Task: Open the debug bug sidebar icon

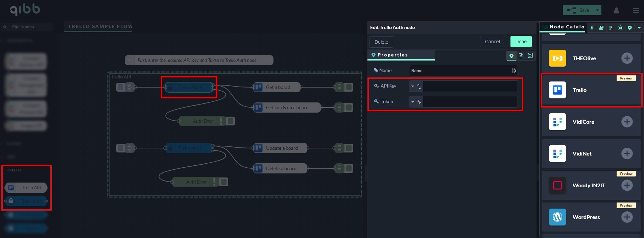Action: 620,28
